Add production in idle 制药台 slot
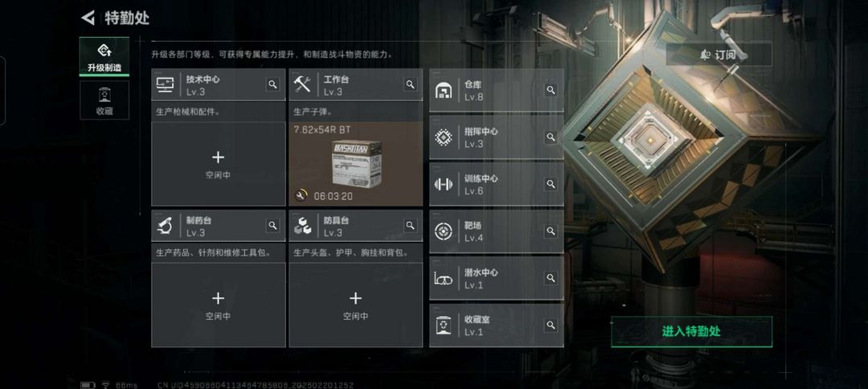The width and height of the screenshot is (868, 389). pyautogui.click(x=218, y=305)
